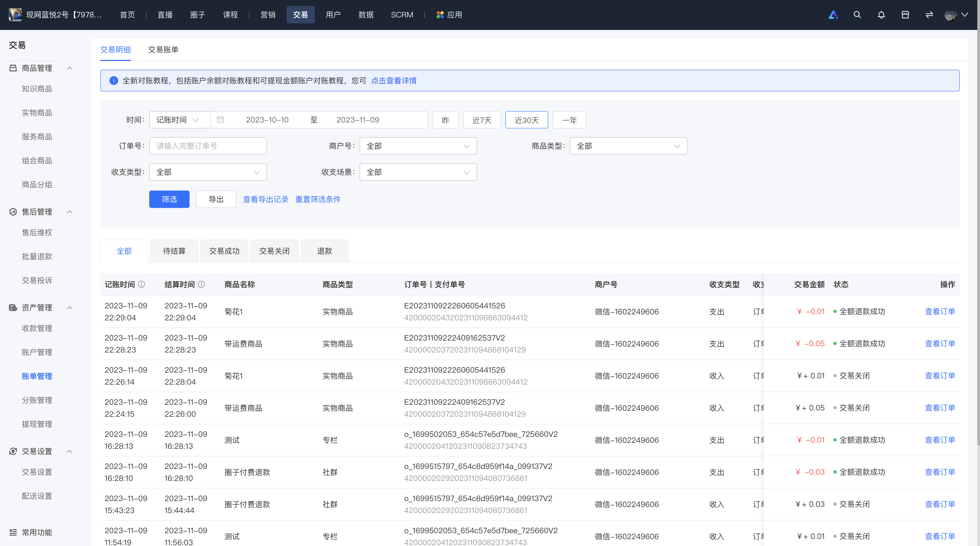
Task: Click the 商品管理 sidebar icon
Action: tap(13, 68)
